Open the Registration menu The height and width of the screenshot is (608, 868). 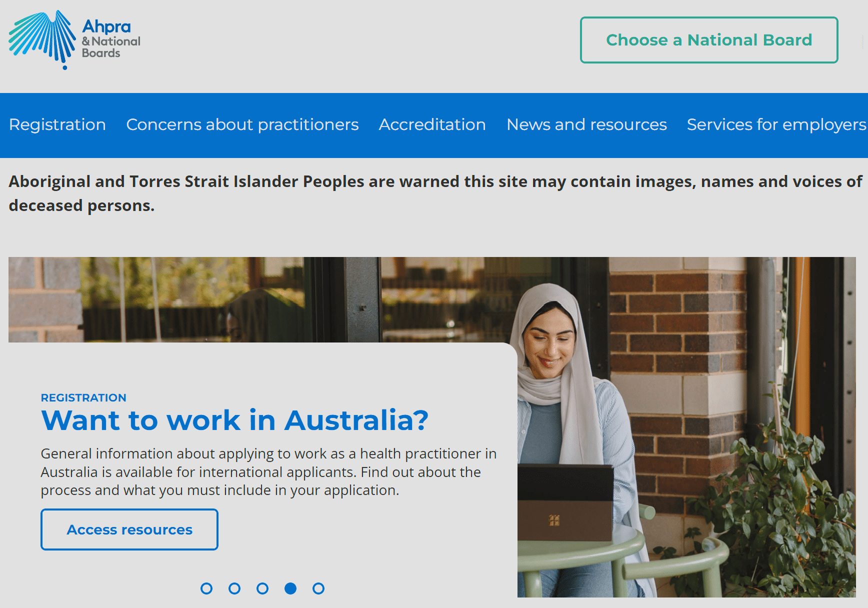[x=57, y=124]
